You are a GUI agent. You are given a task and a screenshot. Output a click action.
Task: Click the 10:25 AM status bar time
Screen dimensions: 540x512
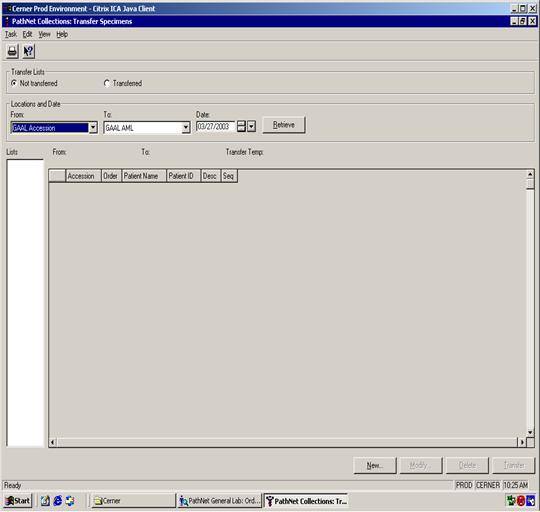(516, 485)
